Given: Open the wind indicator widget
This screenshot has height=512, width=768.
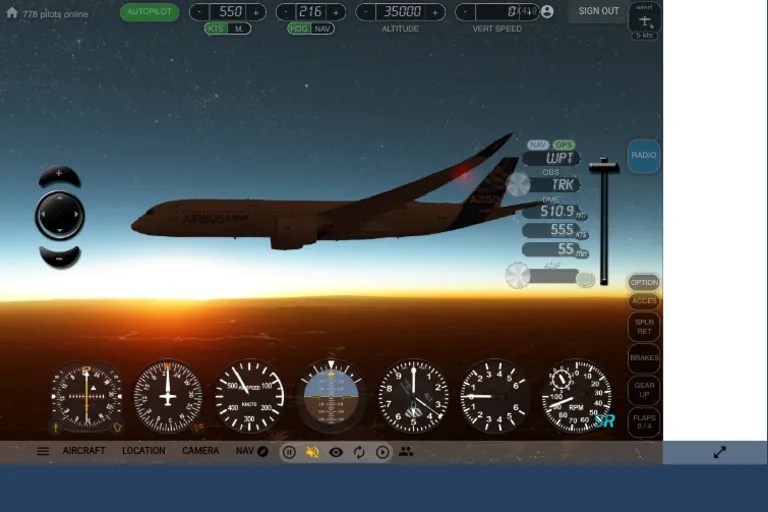Looking at the screenshot, I should [645, 21].
